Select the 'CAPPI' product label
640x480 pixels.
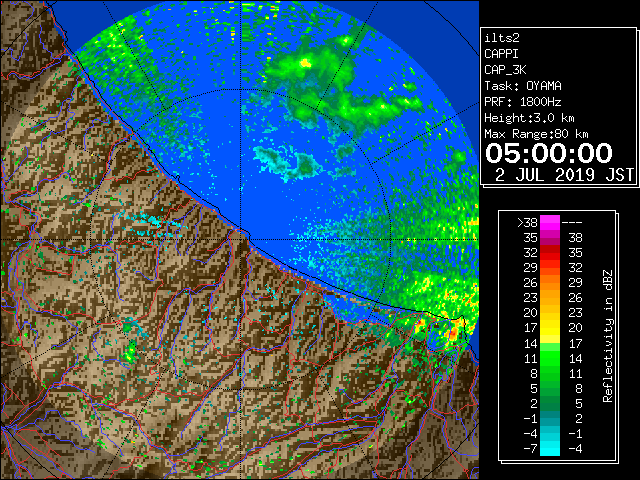pyautogui.click(x=501, y=54)
